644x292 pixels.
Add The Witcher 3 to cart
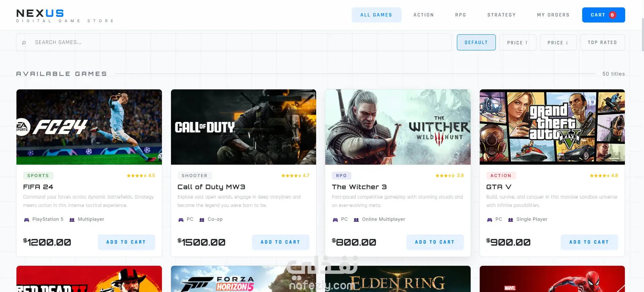tap(435, 242)
